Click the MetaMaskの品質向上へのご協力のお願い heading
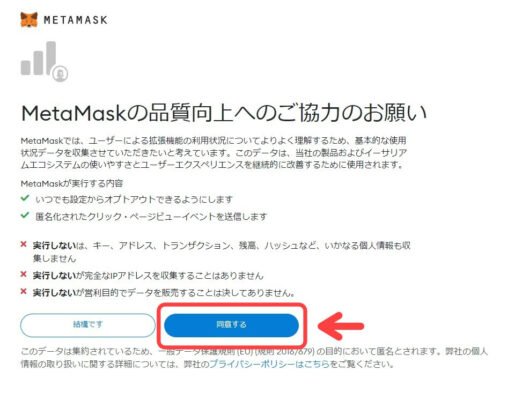This screenshot has height=400, width=522. (224, 113)
